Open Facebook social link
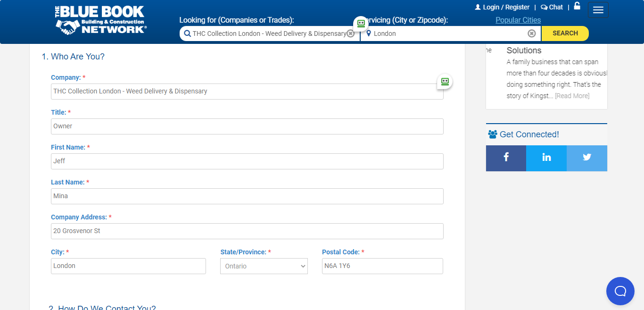This screenshot has height=310, width=644. coord(506,158)
